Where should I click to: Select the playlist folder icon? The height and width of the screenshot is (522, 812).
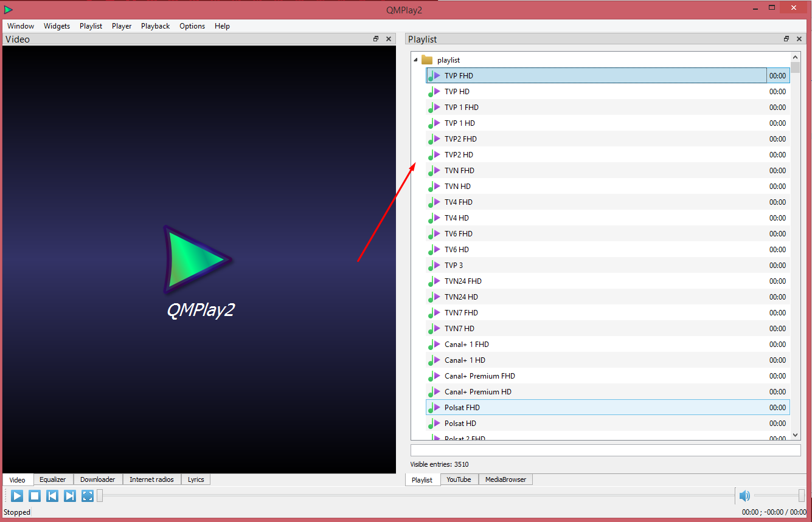tap(427, 60)
